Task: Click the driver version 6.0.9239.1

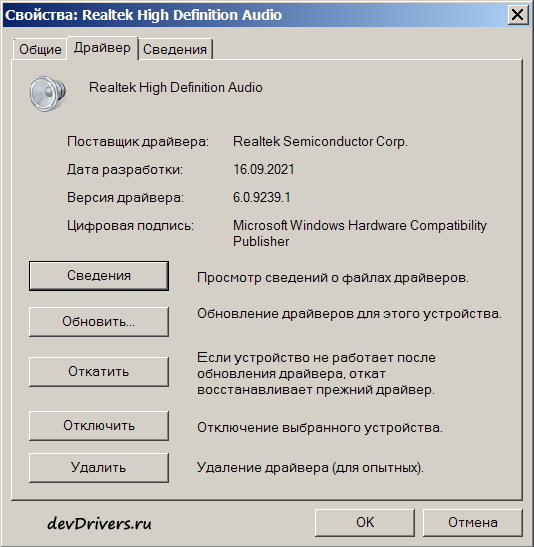Action: tap(262, 197)
